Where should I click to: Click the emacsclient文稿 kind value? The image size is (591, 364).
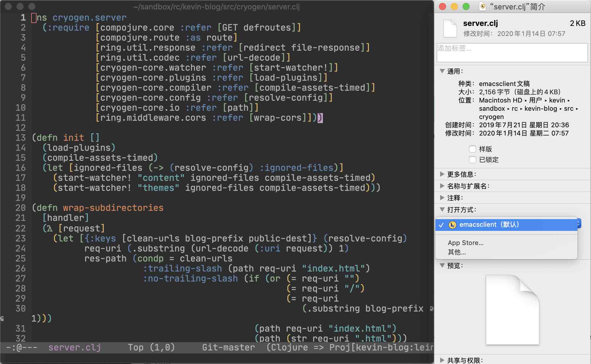click(504, 84)
